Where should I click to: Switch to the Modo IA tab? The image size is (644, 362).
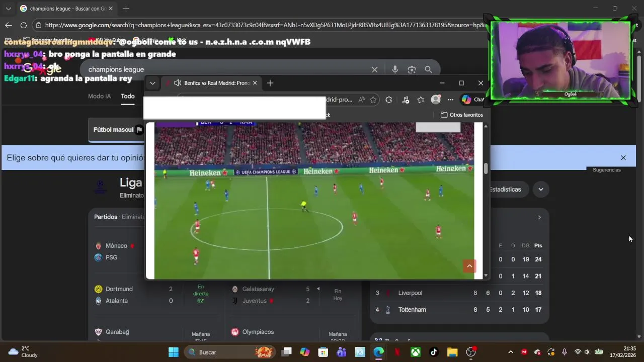99,96
